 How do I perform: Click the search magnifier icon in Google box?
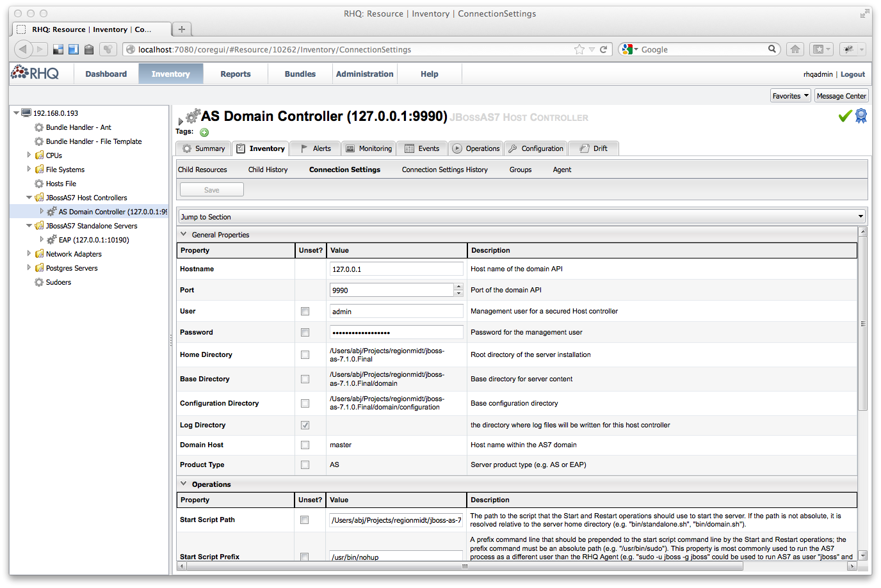pyautogui.click(x=772, y=49)
